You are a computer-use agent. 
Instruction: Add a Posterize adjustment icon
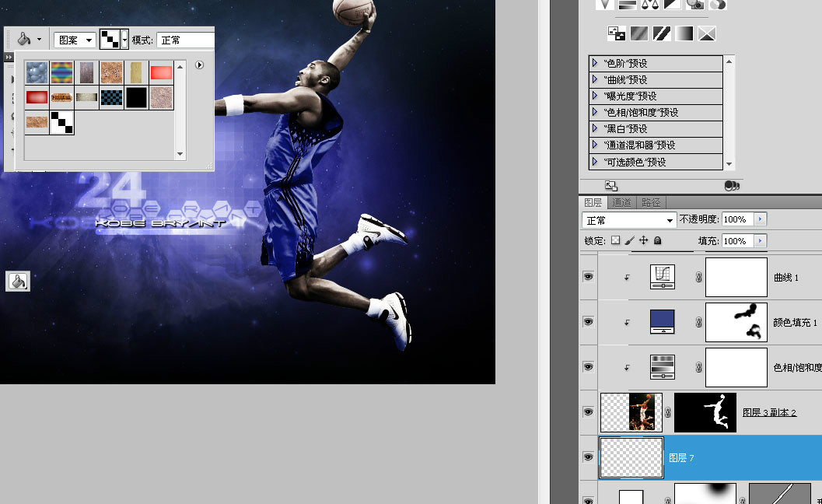point(639,34)
